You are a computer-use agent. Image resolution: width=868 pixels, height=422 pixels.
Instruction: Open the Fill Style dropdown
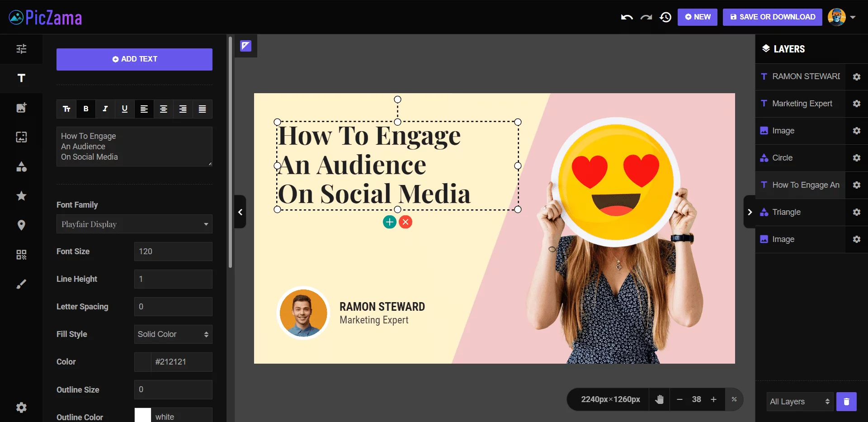coord(173,334)
